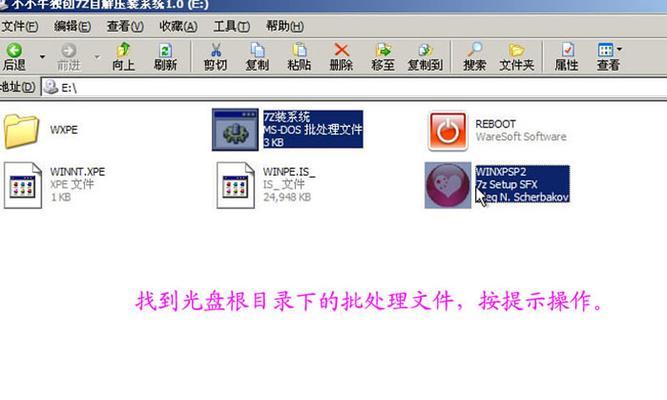Open 搜索 (Search) with magnifier icon
Viewport: 667px width, 400px height.
click(x=475, y=57)
